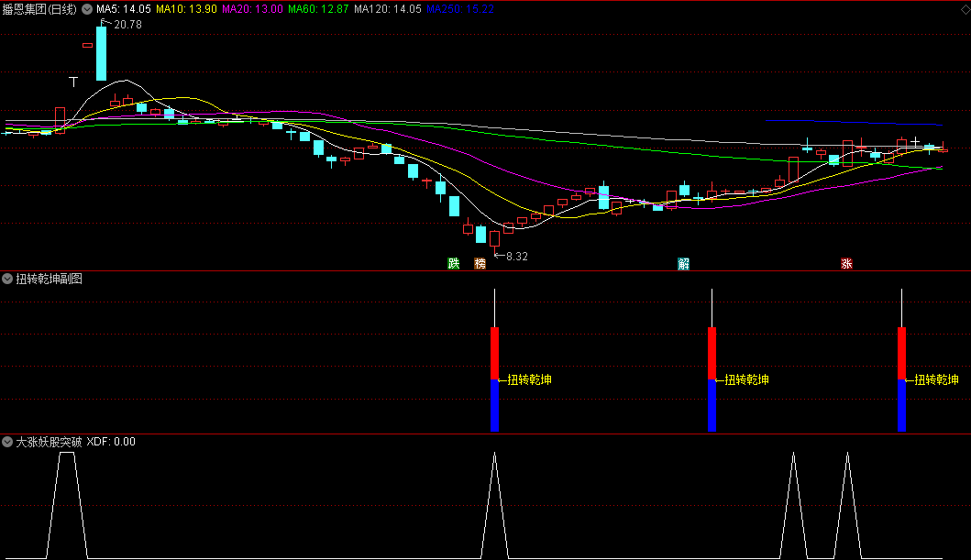Click the tall cyan candle at 20.78

pos(101,52)
